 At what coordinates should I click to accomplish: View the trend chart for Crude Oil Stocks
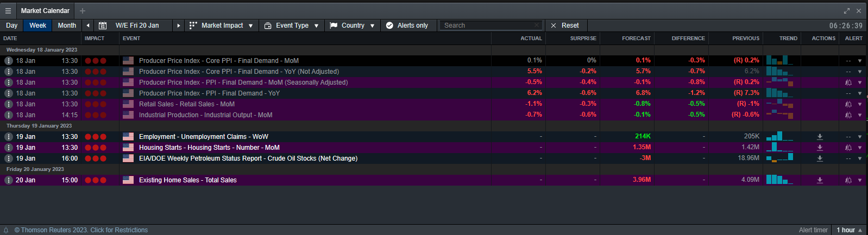coord(780,158)
